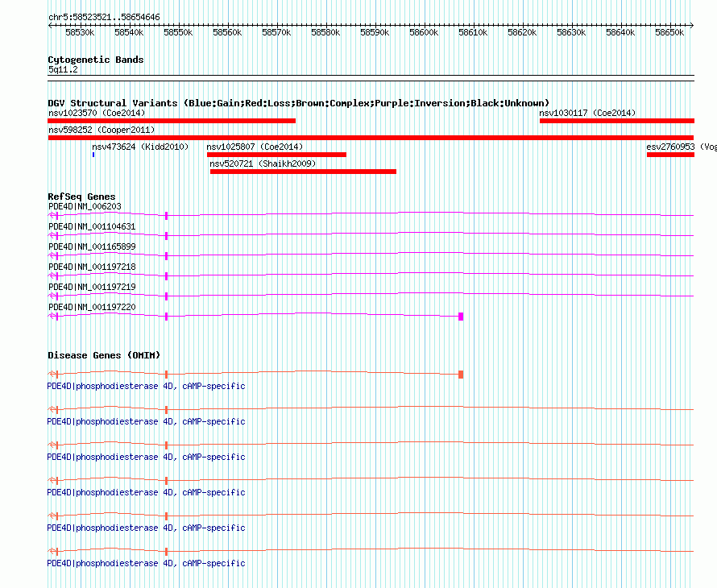Open third PDE4D phosphodiesterase 4D OMIM link
This screenshot has width=717, height=588.
coord(147,458)
